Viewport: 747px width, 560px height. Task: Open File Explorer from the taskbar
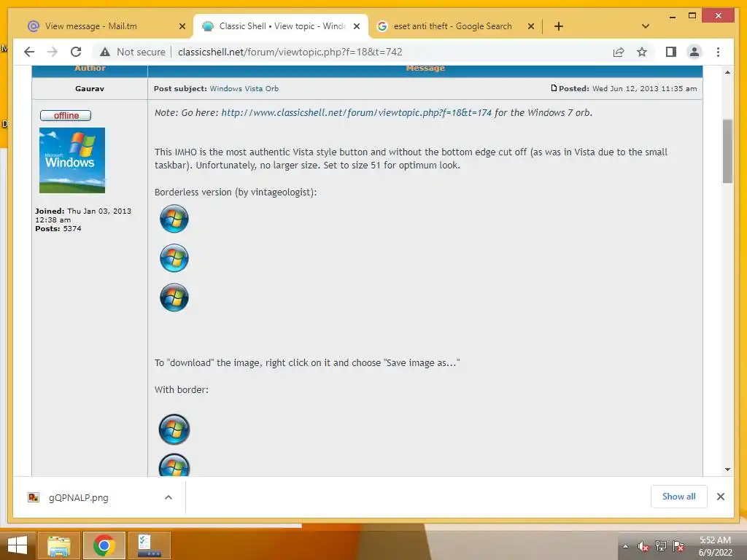pos(58,545)
